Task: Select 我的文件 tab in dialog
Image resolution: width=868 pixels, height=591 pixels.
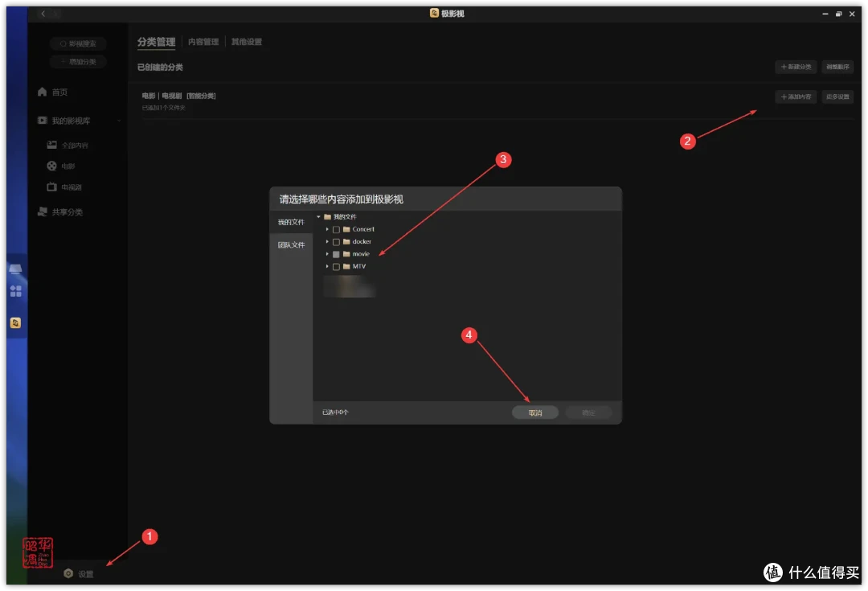Action: (x=291, y=222)
